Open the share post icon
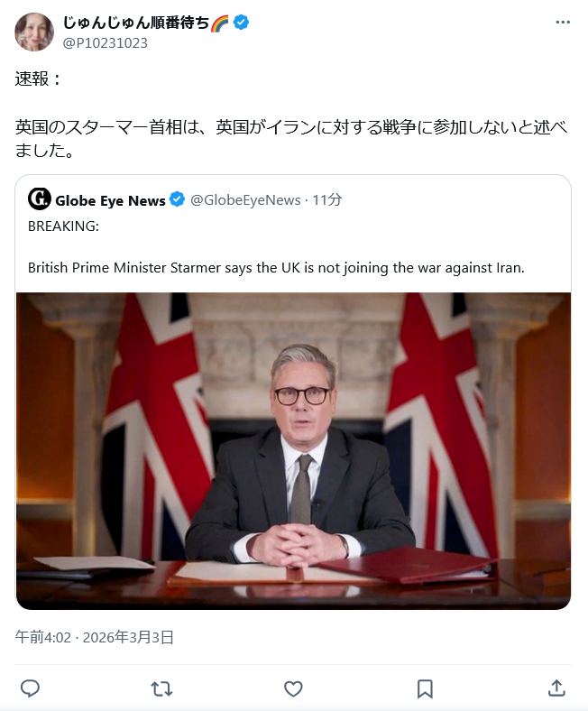The image size is (588, 711). [556, 688]
